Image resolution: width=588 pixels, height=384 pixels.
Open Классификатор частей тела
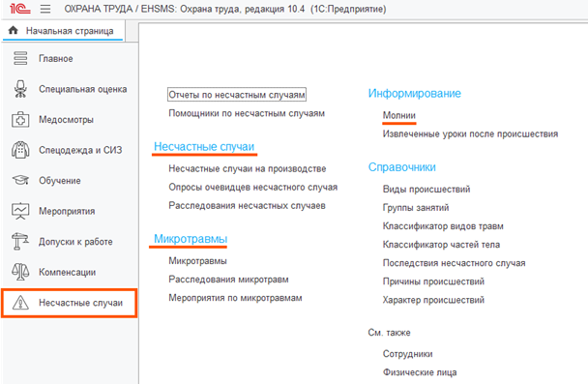441,245
